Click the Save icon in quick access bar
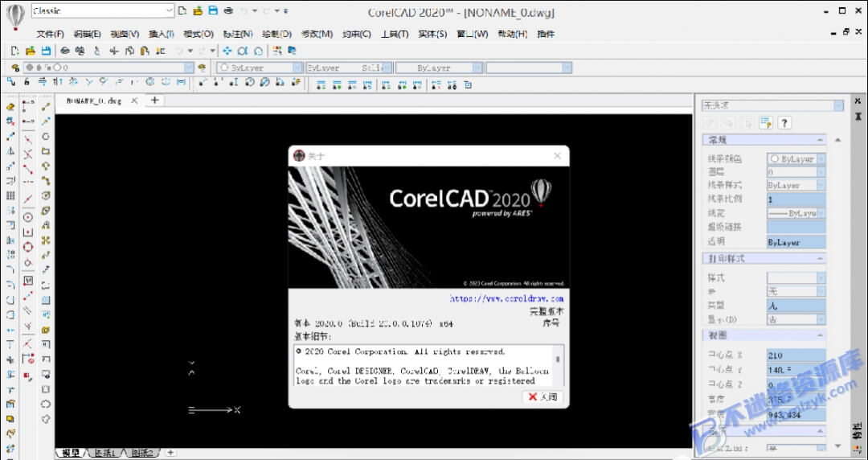The height and width of the screenshot is (460, 868). (x=213, y=10)
